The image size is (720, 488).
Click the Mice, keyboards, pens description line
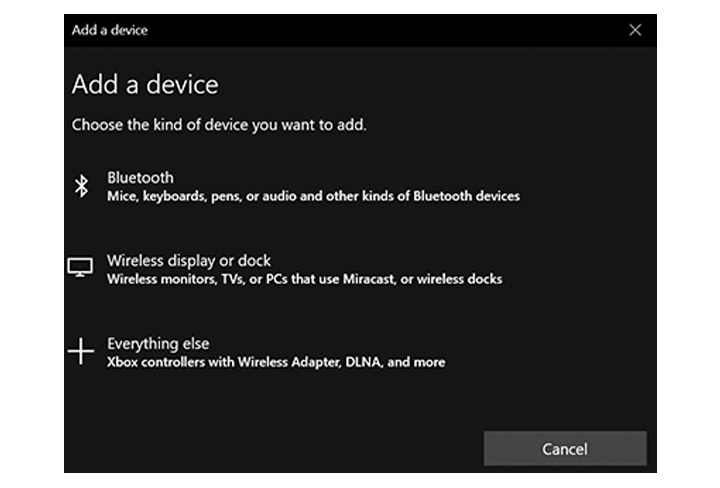314,196
